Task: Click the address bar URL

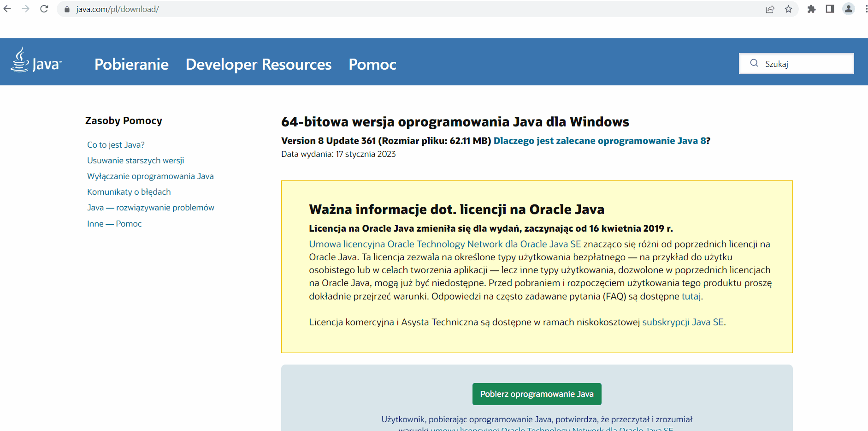Action: (x=118, y=9)
